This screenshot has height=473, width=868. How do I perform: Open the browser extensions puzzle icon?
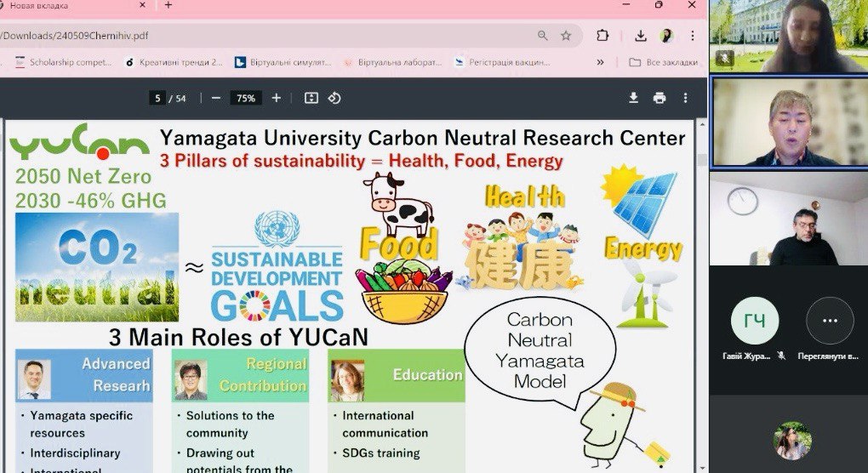pyautogui.click(x=602, y=36)
